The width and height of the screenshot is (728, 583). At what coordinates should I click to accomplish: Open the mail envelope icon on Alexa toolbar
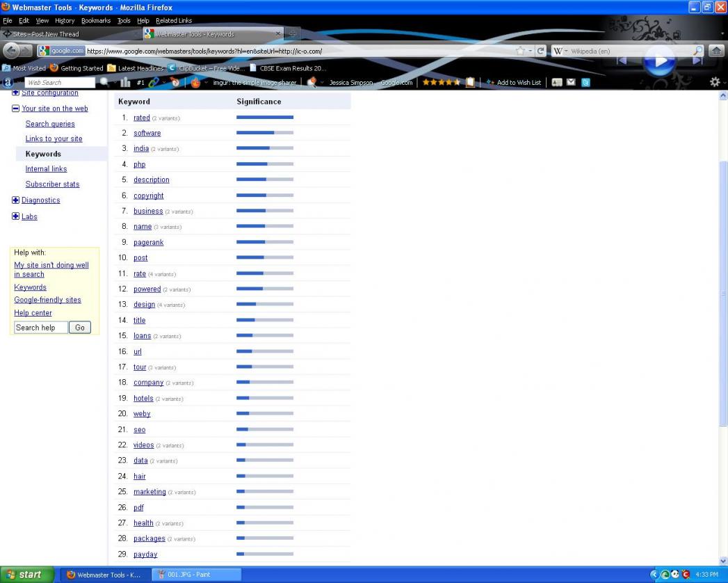pyautogui.click(x=571, y=82)
